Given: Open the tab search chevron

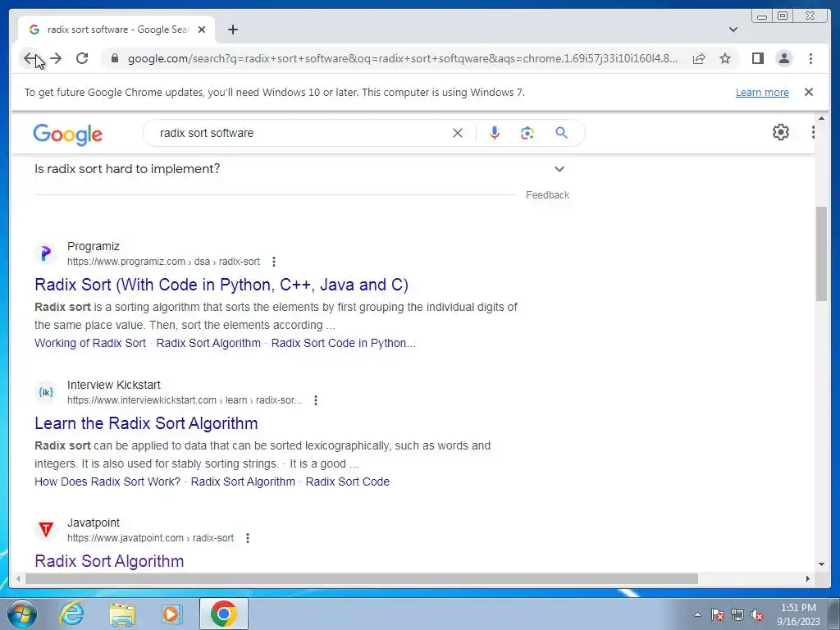Looking at the screenshot, I should click(x=733, y=30).
